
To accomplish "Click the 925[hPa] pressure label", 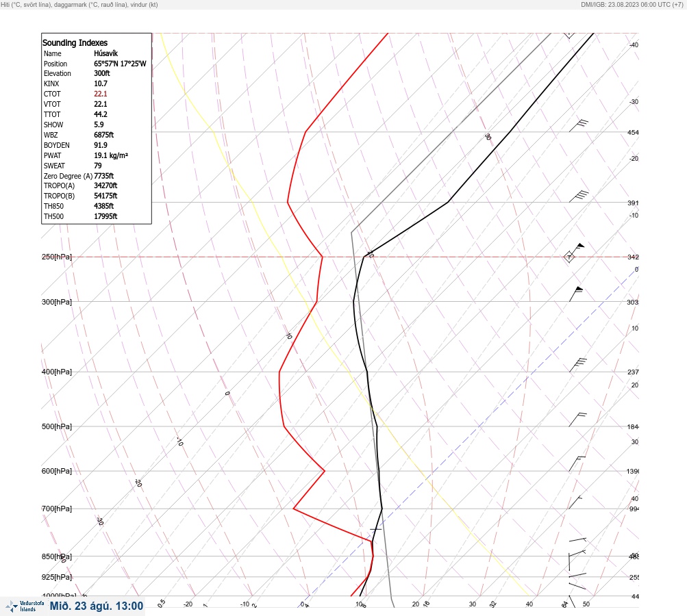I will point(57,577).
